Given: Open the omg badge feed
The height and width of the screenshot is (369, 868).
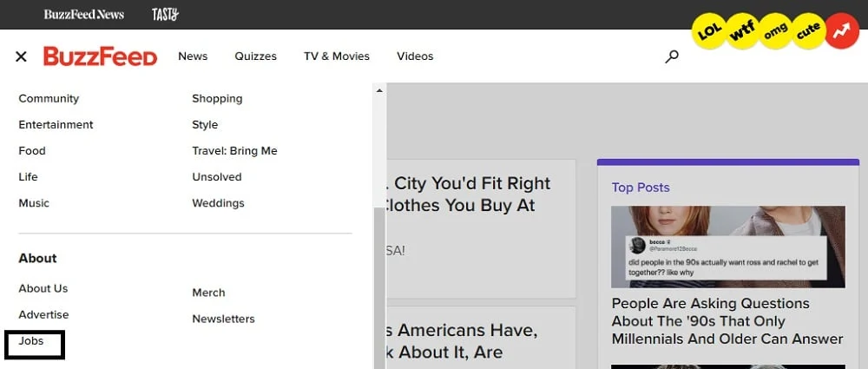Looking at the screenshot, I should tap(775, 31).
